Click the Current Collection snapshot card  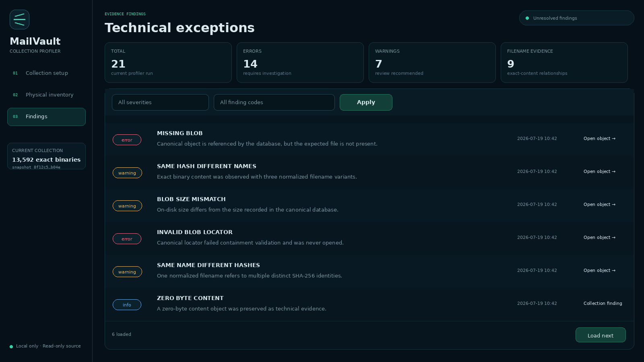(x=46, y=156)
